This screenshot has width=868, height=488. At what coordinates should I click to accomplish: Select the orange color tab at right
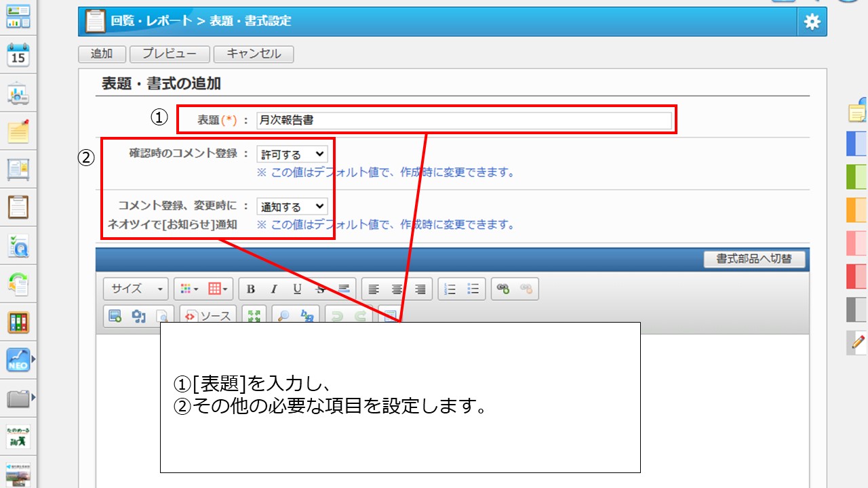[x=857, y=210]
